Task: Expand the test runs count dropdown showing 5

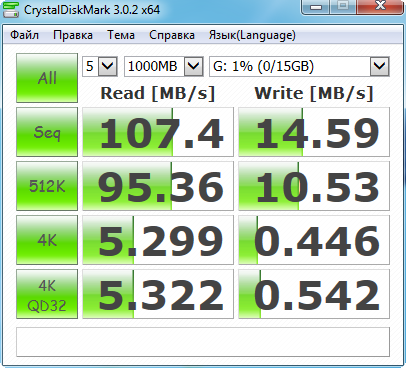Action: [108, 66]
